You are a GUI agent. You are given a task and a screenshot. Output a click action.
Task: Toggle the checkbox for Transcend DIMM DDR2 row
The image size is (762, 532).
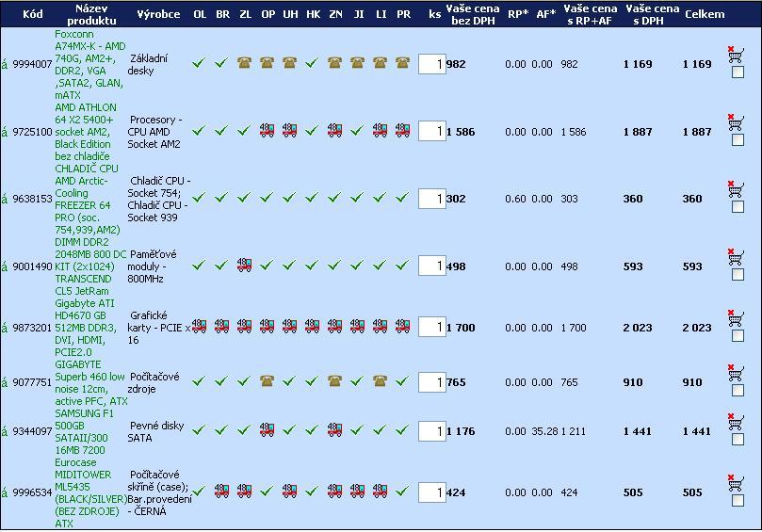coord(738,275)
